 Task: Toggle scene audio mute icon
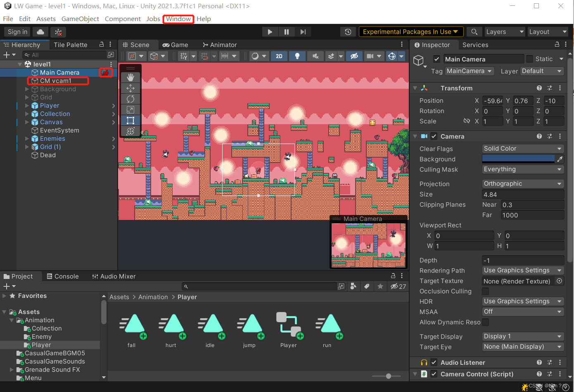(315, 56)
